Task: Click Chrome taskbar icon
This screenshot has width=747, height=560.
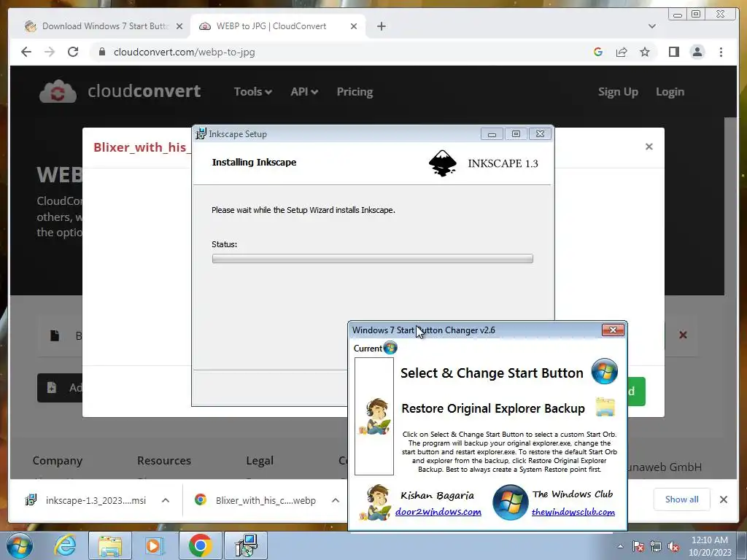Action: tap(201, 545)
